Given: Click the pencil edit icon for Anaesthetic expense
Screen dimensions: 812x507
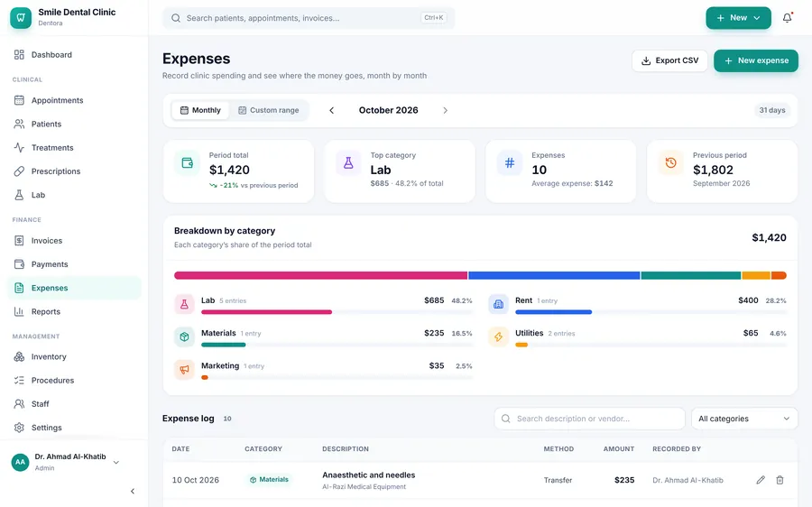Looking at the screenshot, I should coord(761,480).
